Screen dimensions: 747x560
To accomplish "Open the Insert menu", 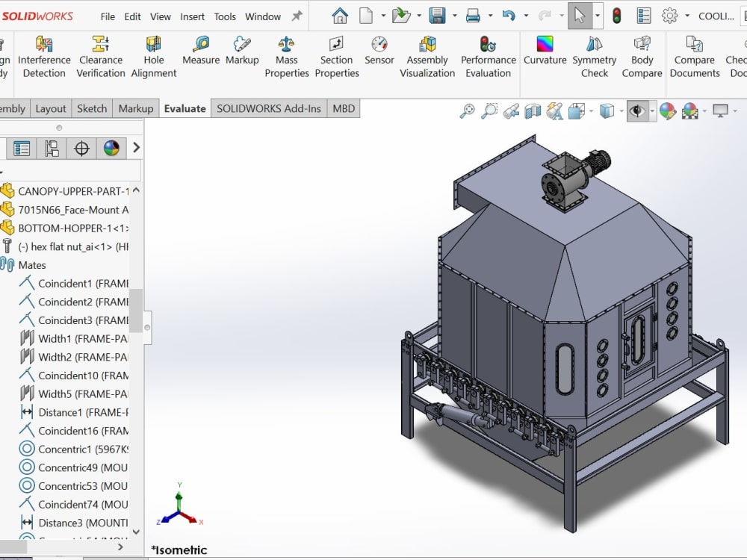I will pyautogui.click(x=192, y=16).
